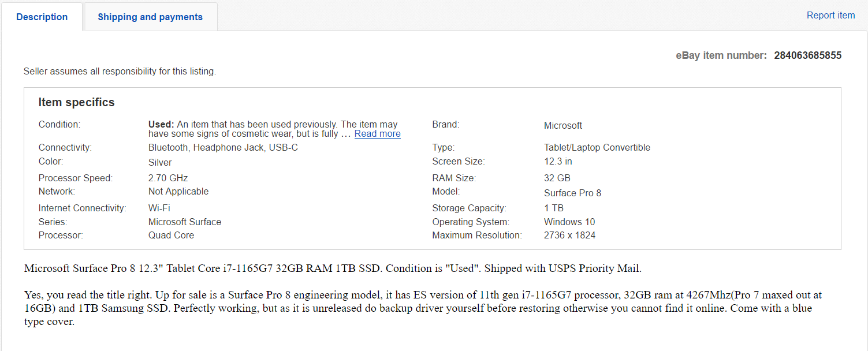Click the 32 GB RAM Size value
The image size is (868, 351).
coord(557,178)
